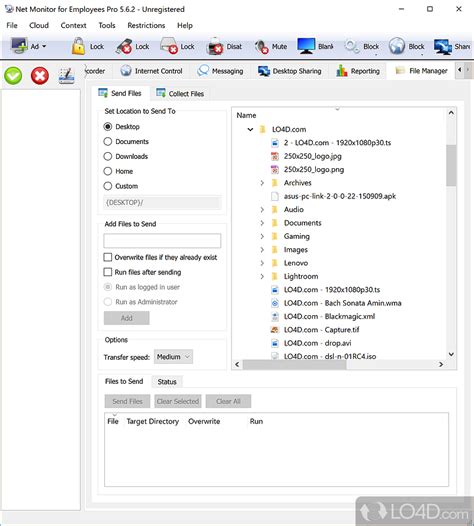Image resolution: width=474 pixels, height=526 pixels.
Task: Open the Context menu
Action: pyautogui.click(x=73, y=25)
